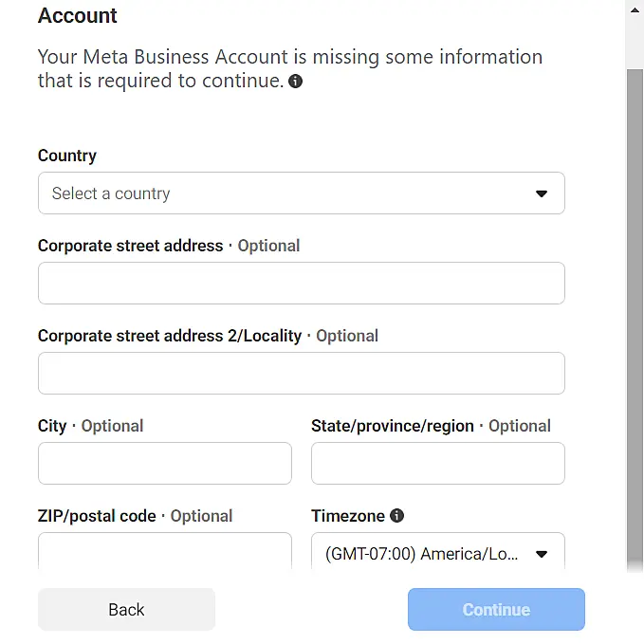644x644 pixels.
Task: Click the ZIP/postal code label
Action: click(97, 516)
